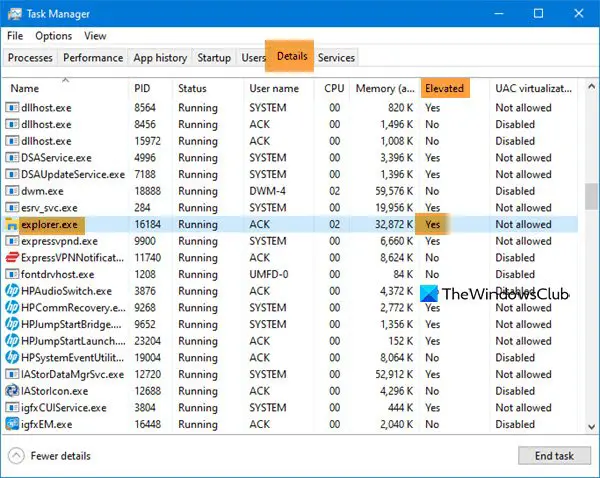Screen dimensions: 600x478
Task: Click the igfxEM.exe icon
Action: 12,424
